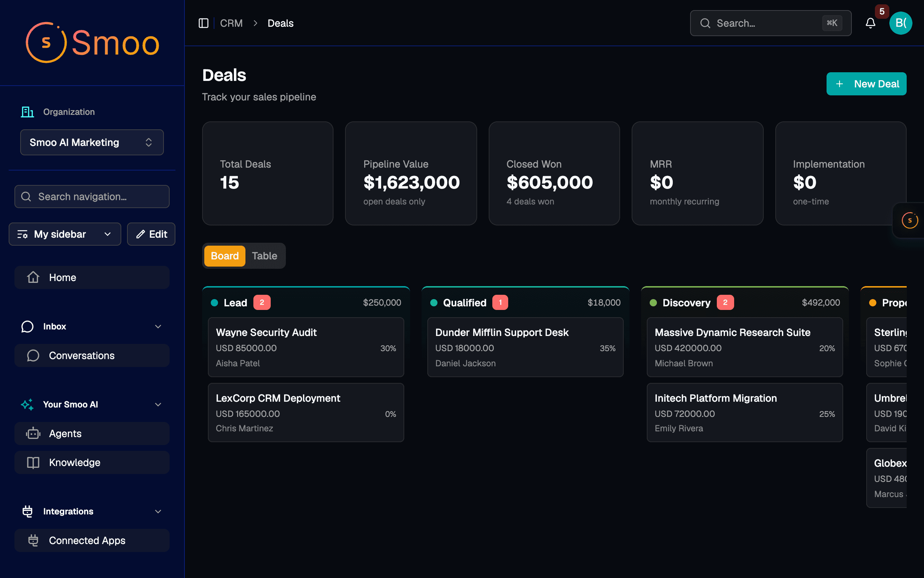
Task: Open the Initech Platform Migration deal
Action: 745,413
